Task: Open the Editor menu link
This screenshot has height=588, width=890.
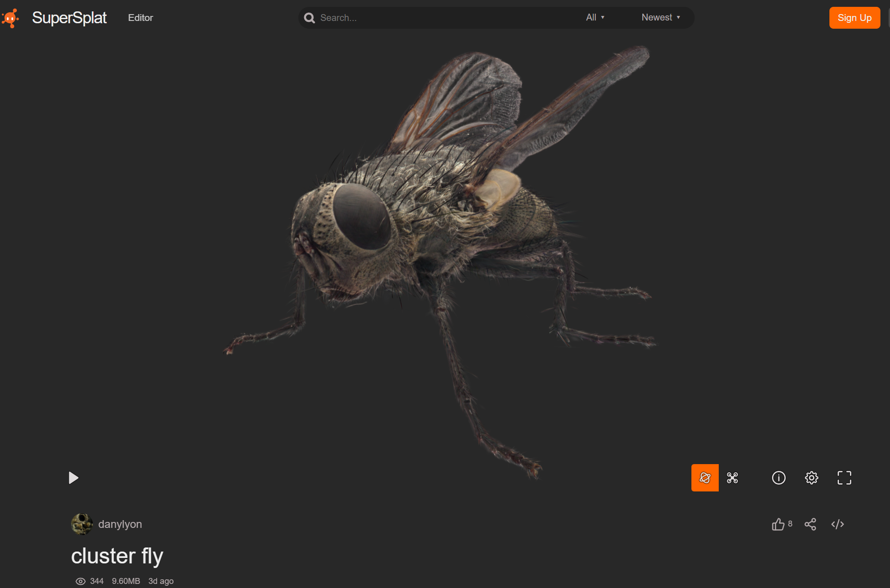Action: 140,18
